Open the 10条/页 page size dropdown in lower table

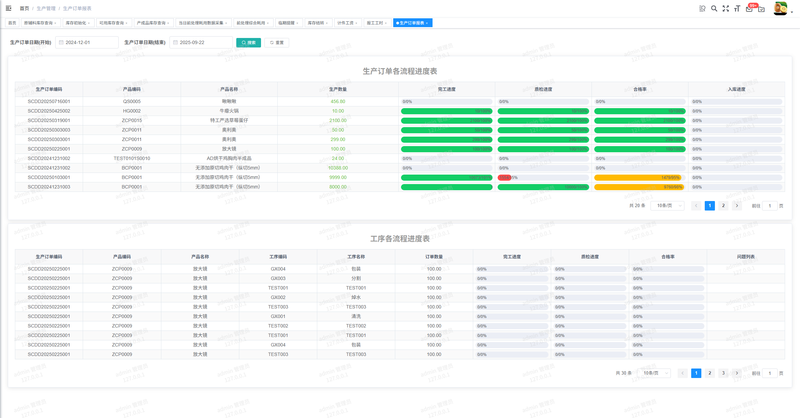(654, 373)
